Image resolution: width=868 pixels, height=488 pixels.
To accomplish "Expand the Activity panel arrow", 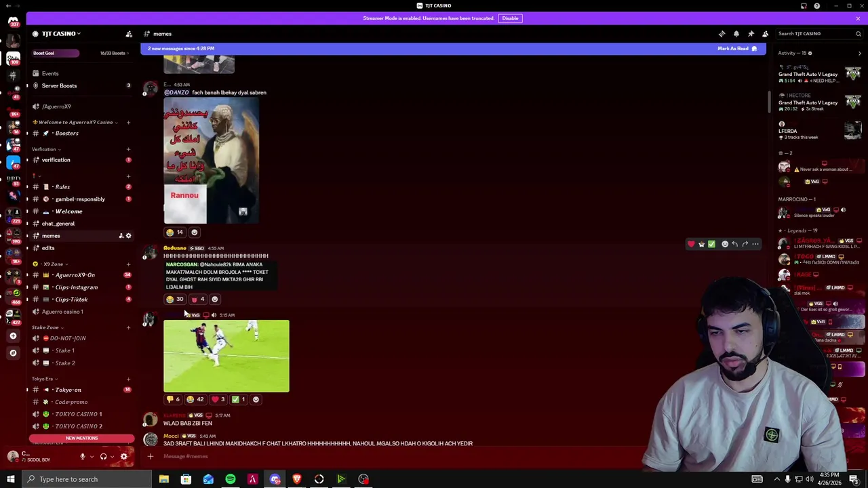I will pos(860,53).
